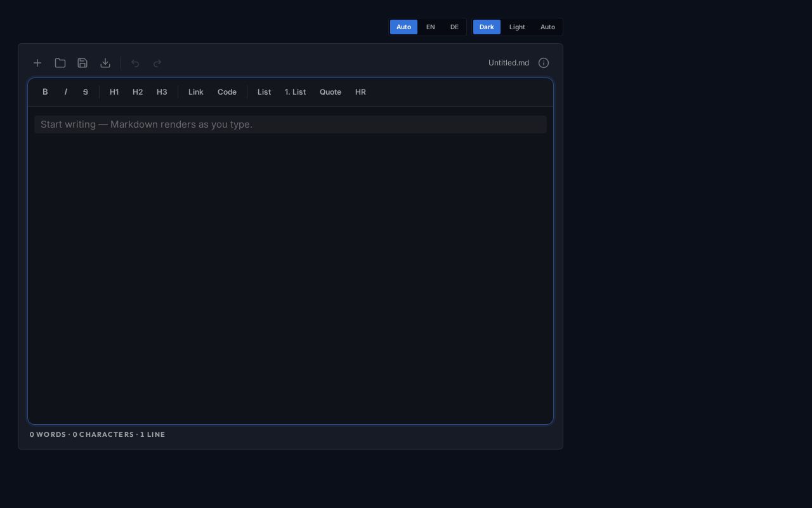Click into the Start writing editor field
Screen dimensions: 812x508
[291, 124]
